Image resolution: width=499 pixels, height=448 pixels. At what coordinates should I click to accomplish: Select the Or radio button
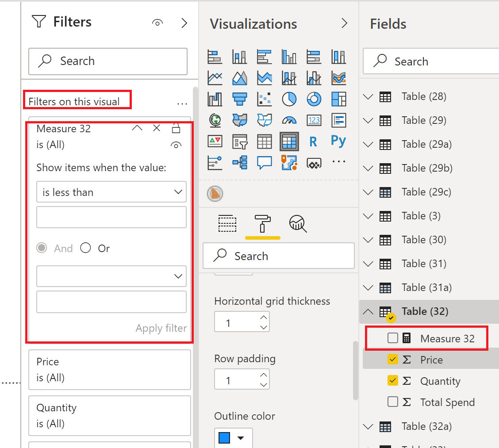tap(86, 248)
